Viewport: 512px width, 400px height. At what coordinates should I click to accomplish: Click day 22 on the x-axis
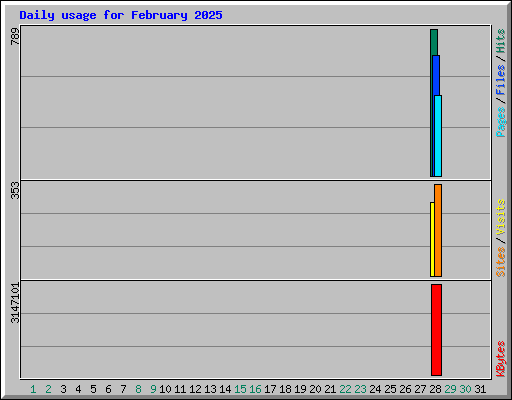coord(345,389)
